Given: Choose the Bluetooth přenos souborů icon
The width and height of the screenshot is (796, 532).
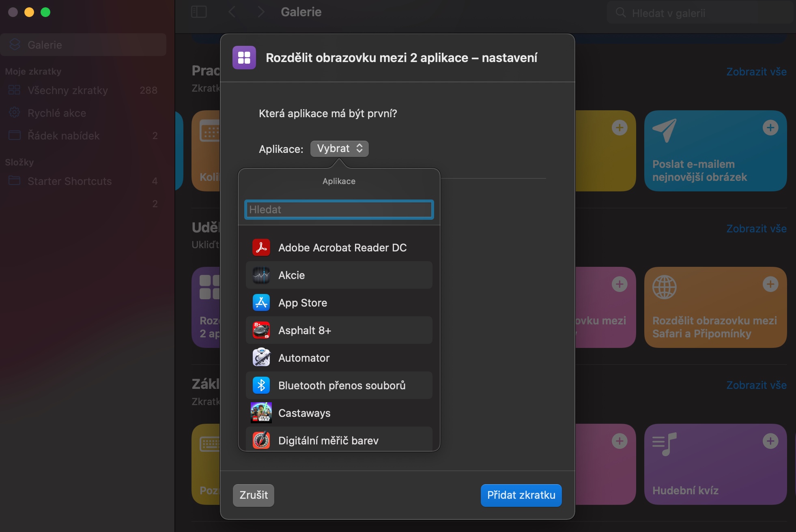Looking at the screenshot, I should tap(261, 386).
